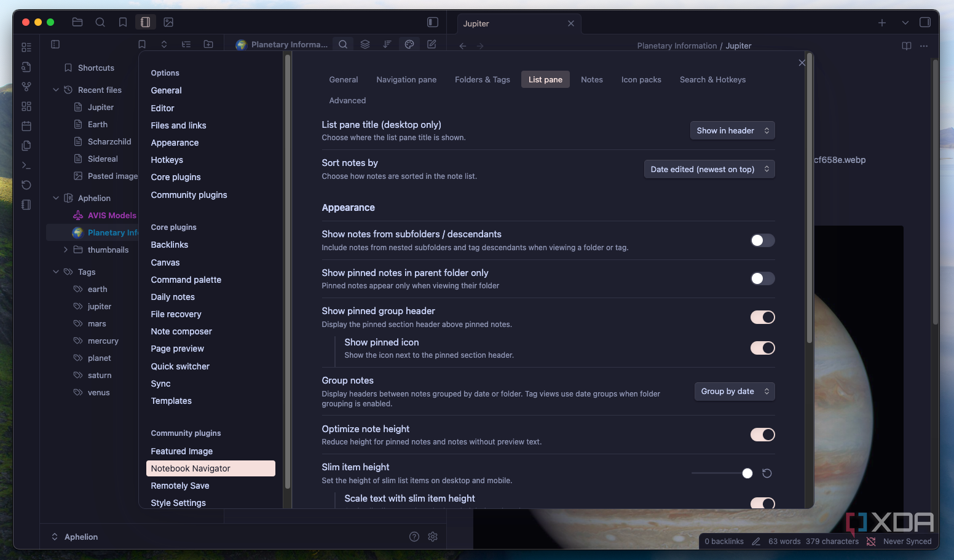The image size is (954, 560).
Task: Switch to the Icon packs tab
Action: [x=641, y=79]
